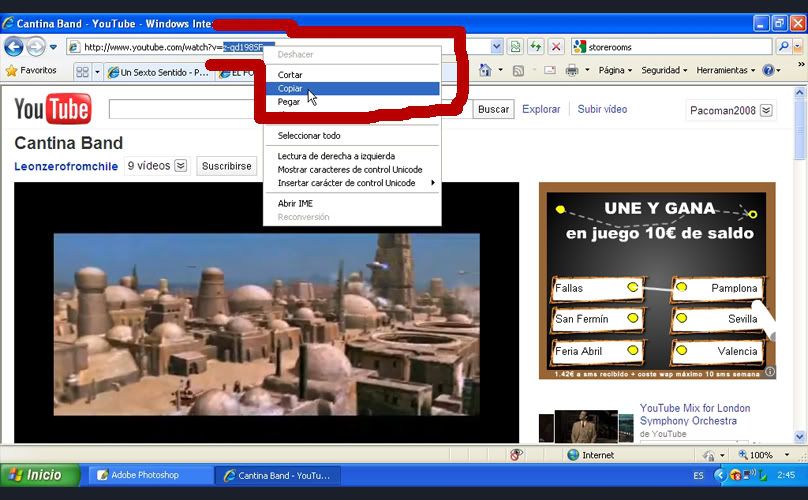
Task: Open the Inicio start button
Action: (40, 475)
